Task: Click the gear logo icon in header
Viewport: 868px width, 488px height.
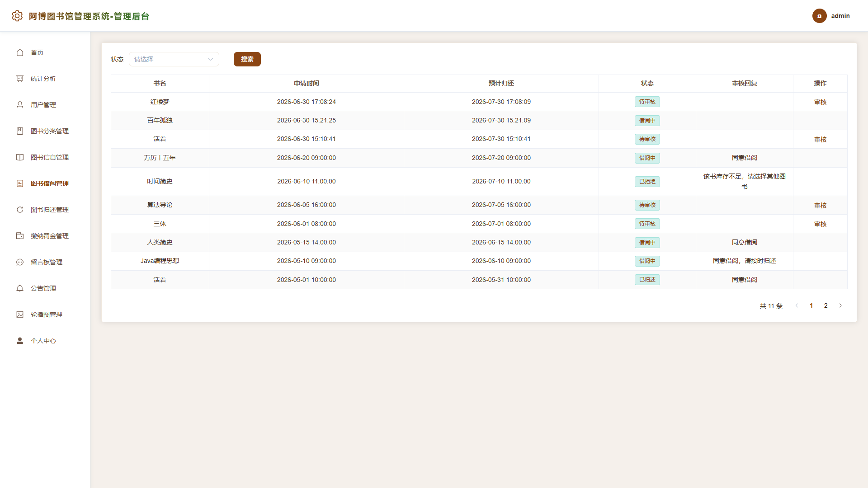Action: 17,16
